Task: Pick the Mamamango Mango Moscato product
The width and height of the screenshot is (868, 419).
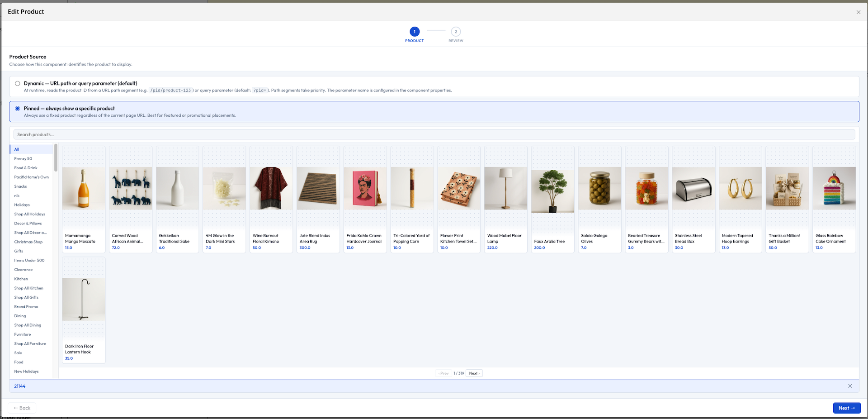Action: pyautogui.click(x=84, y=199)
